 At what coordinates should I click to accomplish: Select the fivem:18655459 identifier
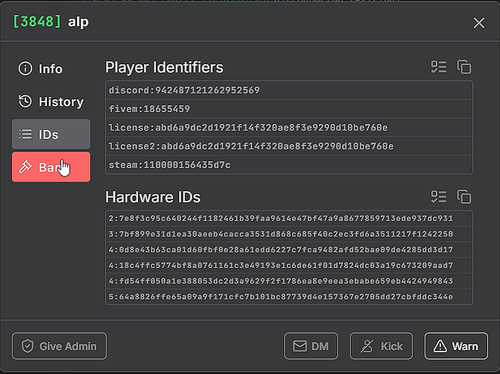289,109
